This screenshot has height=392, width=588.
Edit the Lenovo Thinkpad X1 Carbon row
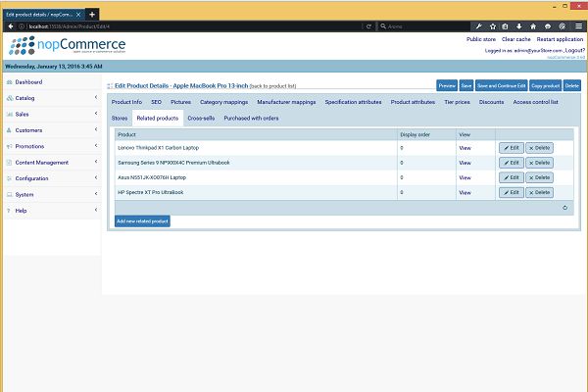(512, 148)
